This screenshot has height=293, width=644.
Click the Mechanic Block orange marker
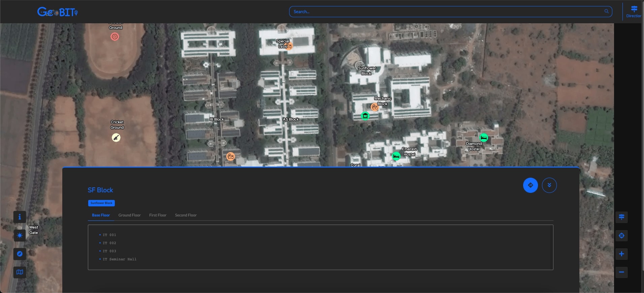[x=374, y=107]
